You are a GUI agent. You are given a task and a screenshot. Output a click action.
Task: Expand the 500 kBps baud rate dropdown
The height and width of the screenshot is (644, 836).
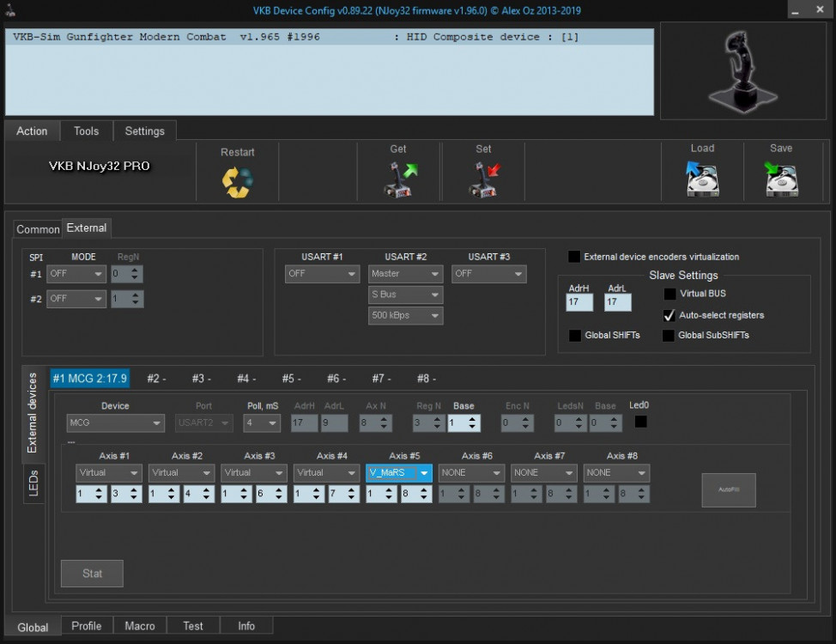coord(405,316)
